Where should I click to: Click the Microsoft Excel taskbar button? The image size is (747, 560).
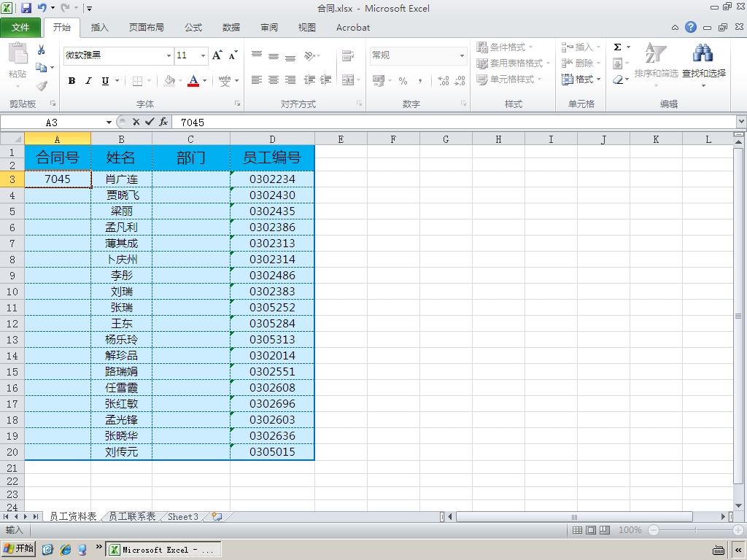click(x=163, y=550)
